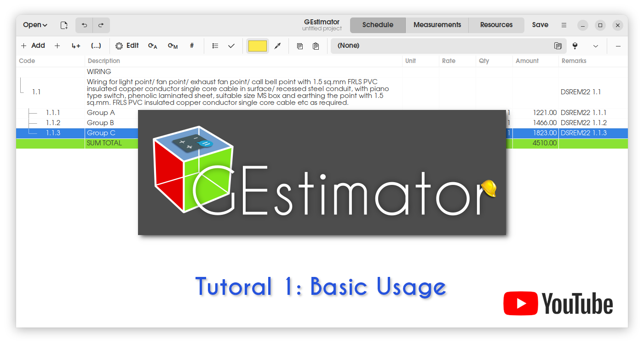Switch to the Measurements tab
This screenshot has width=644, height=345.
click(x=437, y=25)
